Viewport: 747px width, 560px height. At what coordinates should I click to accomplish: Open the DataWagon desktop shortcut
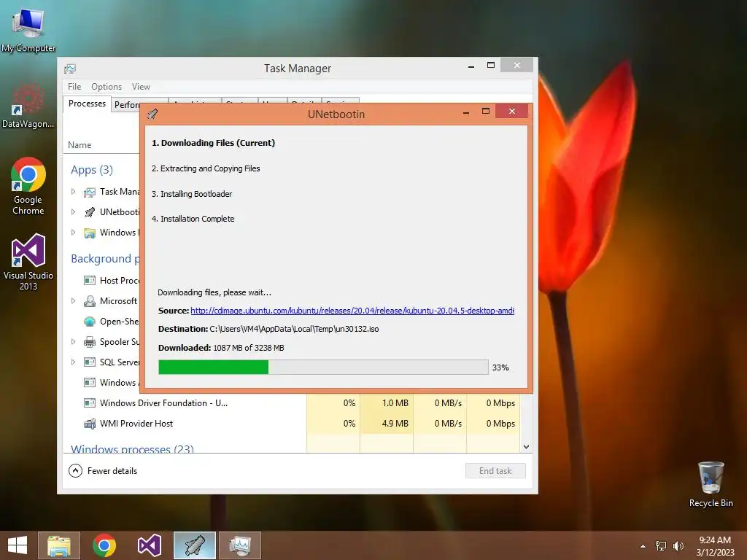tap(28, 106)
